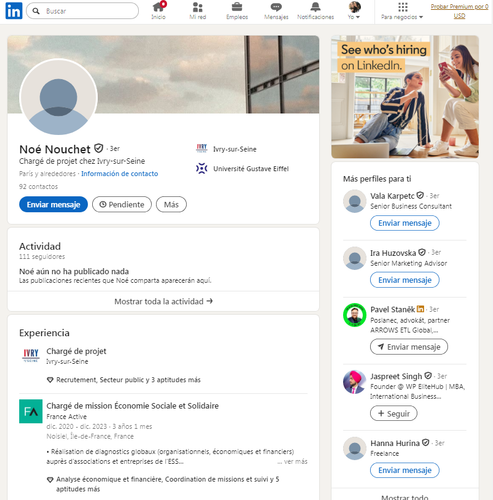Screen dimensions: 493x500
Task: Open Pavel Staněk's profile name
Action: pos(392,310)
